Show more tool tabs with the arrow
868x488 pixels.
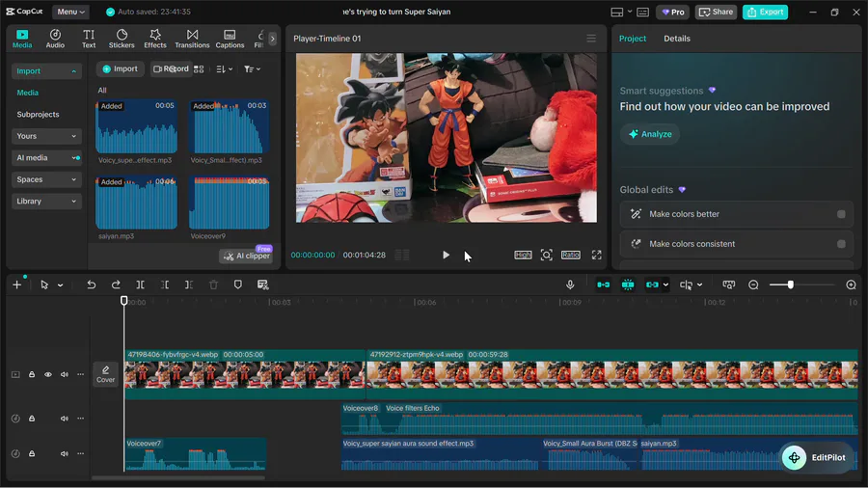pyautogui.click(x=272, y=39)
